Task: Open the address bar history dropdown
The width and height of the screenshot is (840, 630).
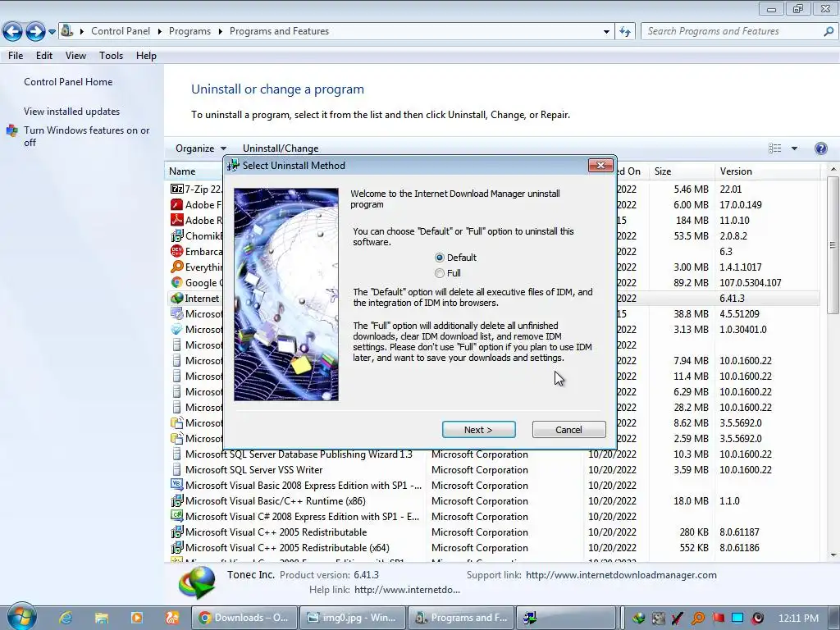Action: coord(606,32)
